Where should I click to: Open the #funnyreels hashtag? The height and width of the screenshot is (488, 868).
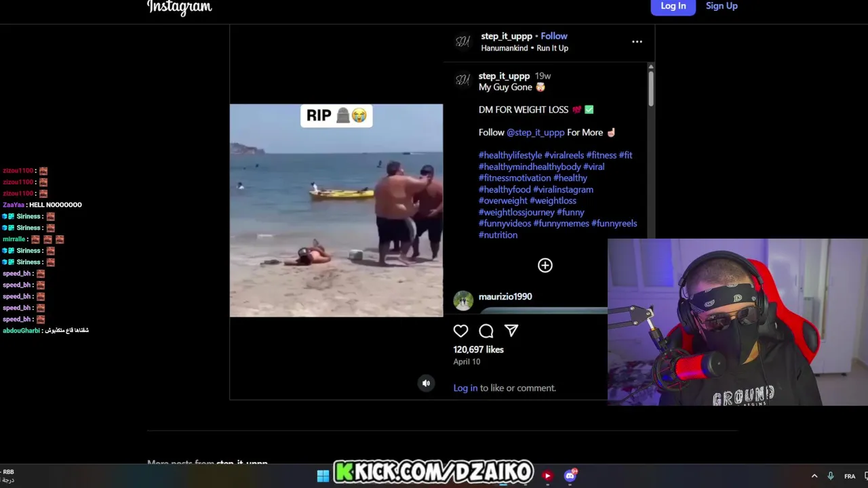pyautogui.click(x=614, y=224)
